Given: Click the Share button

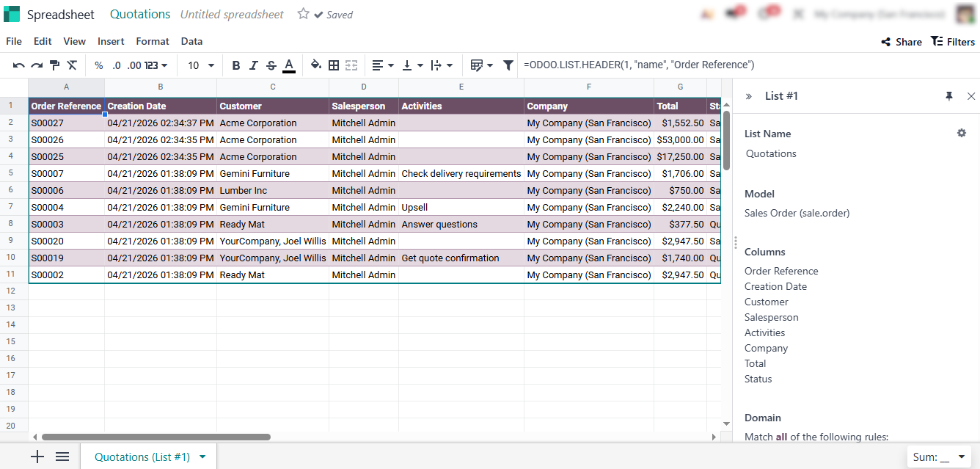Looking at the screenshot, I should (902, 42).
